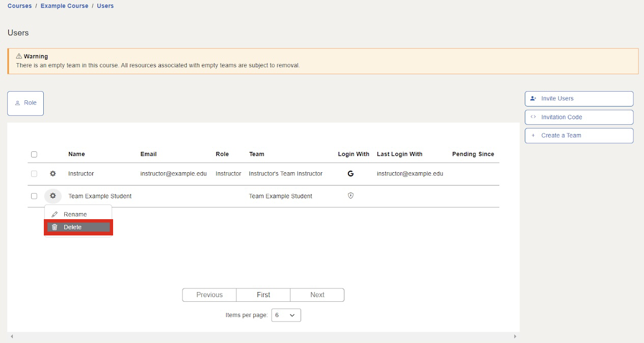
Task: Click the Last Login With column header
Action: 399,154
